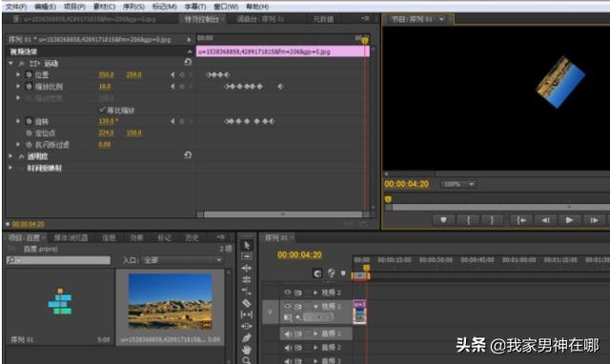Select the Zoom magnifier tool
Image resolution: width=610 pixels, height=364 pixels.
click(x=247, y=360)
